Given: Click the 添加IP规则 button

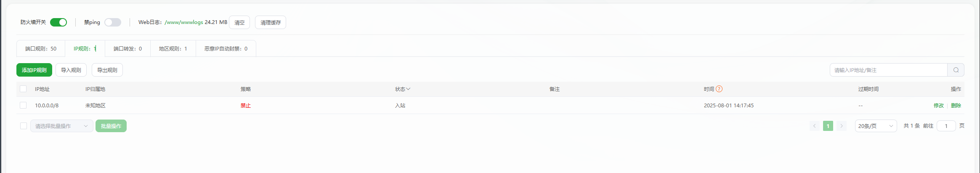Looking at the screenshot, I should click(34, 70).
